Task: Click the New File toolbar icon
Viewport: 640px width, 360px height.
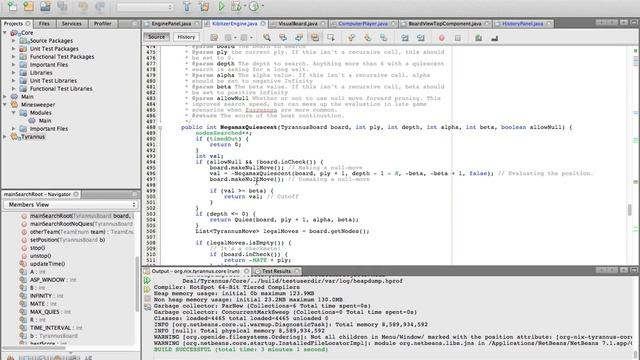Action: 12,6
